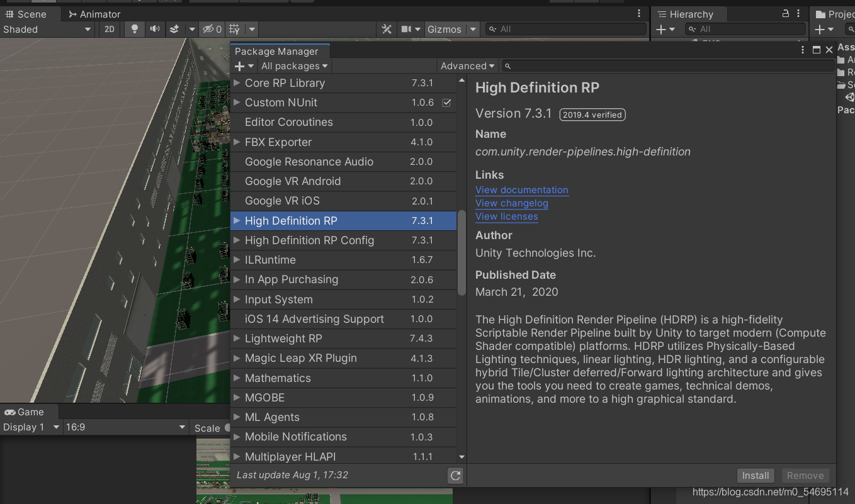This screenshot has height=504, width=855.
Task: Open grid settings dropdown arrow
Action: pyautogui.click(x=252, y=29)
